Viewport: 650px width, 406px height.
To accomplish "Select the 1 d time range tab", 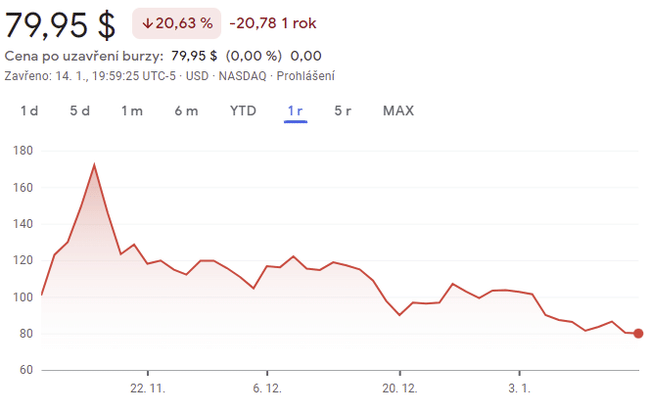I will pyautogui.click(x=29, y=111).
